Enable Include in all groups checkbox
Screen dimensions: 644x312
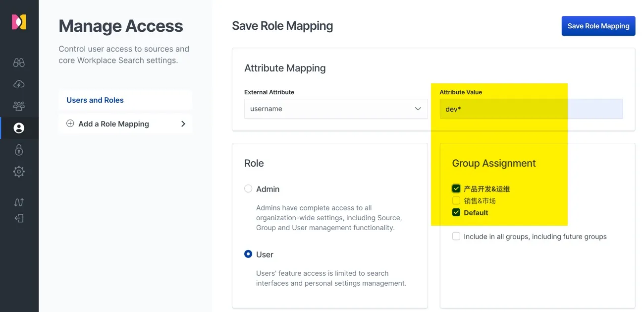point(456,237)
